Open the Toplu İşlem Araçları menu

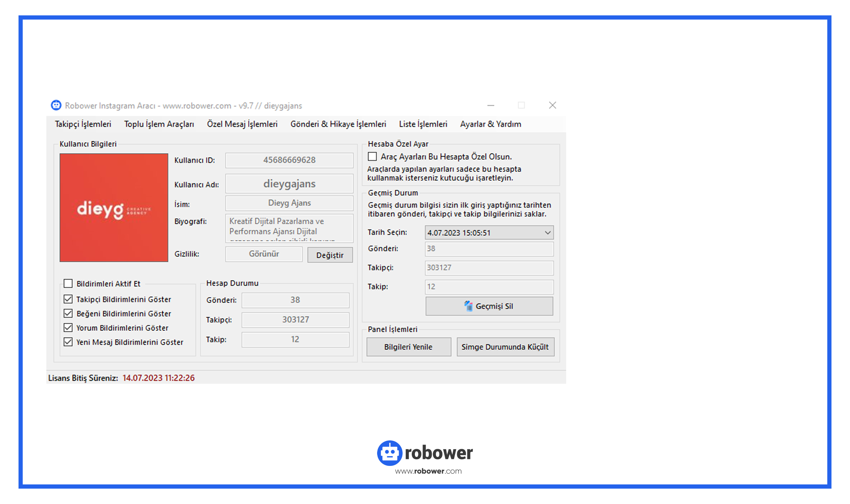[159, 124]
